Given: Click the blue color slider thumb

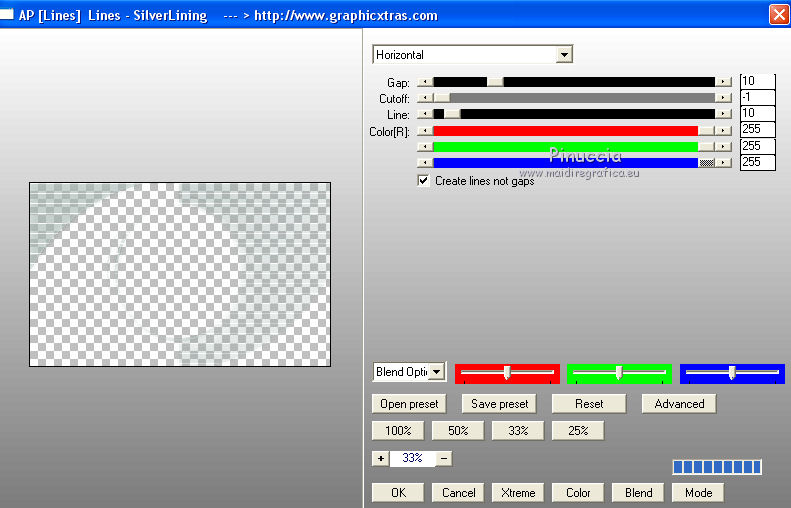Looking at the screenshot, I should (707, 163).
